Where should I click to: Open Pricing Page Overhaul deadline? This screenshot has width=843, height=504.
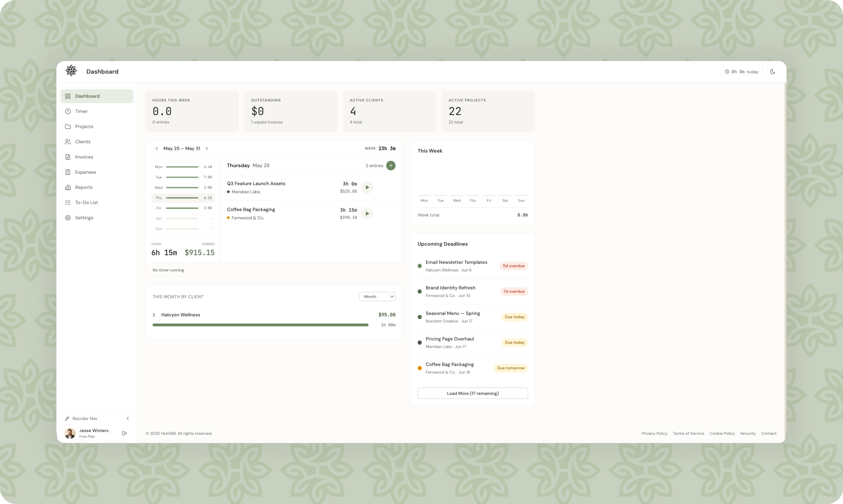[473, 343]
